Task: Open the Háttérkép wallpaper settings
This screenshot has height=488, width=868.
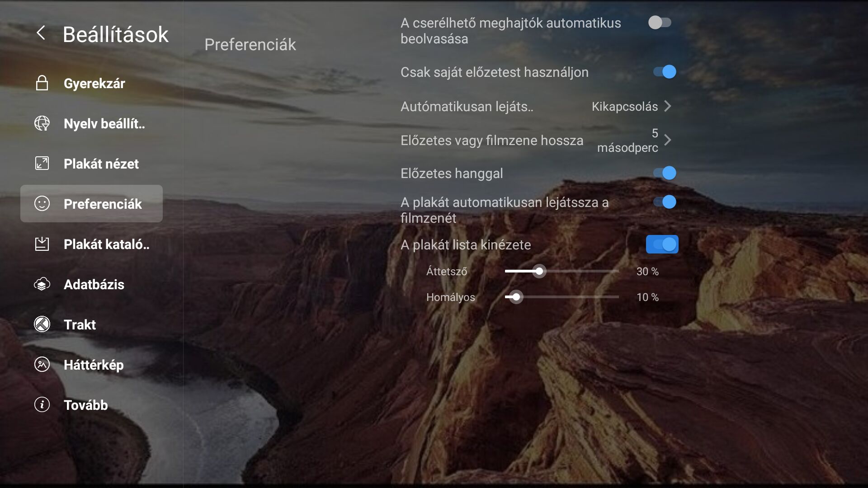Action: point(91,365)
